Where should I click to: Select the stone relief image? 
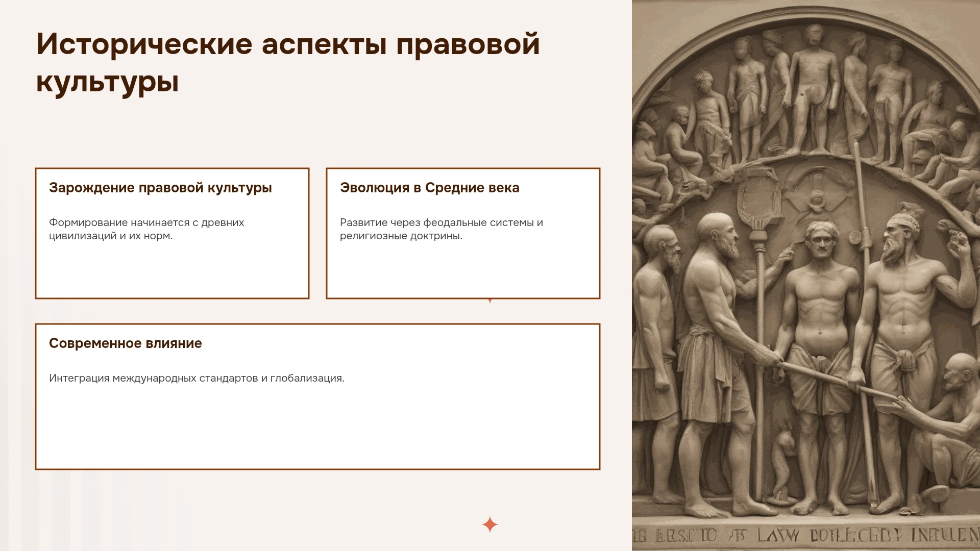pyautogui.click(x=806, y=275)
